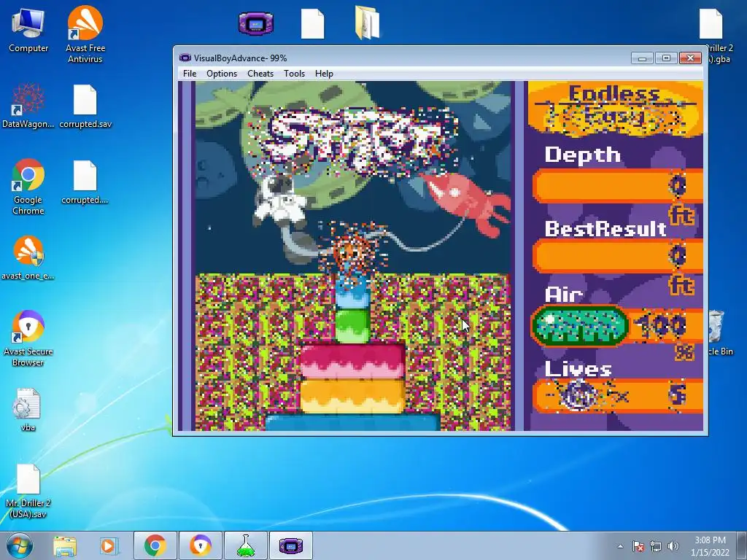Open Windows Media Player from taskbar
The height and width of the screenshot is (560, 747).
tap(109, 545)
